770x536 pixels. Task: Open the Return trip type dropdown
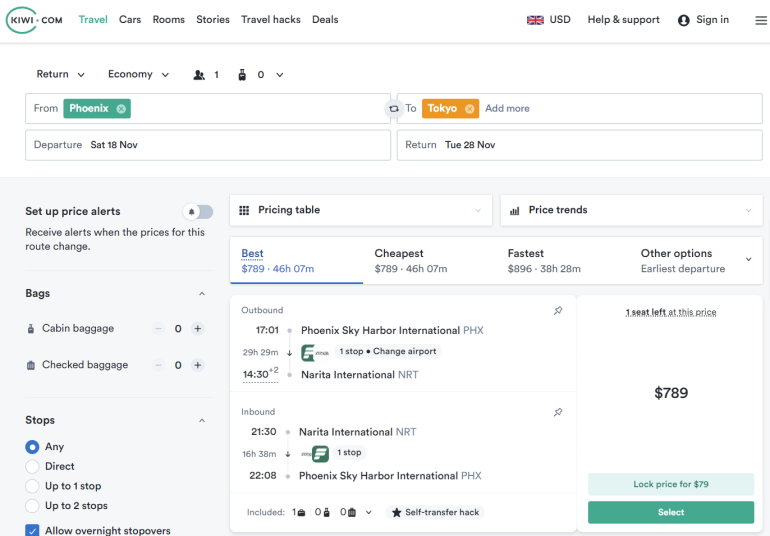click(x=60, y=75)
